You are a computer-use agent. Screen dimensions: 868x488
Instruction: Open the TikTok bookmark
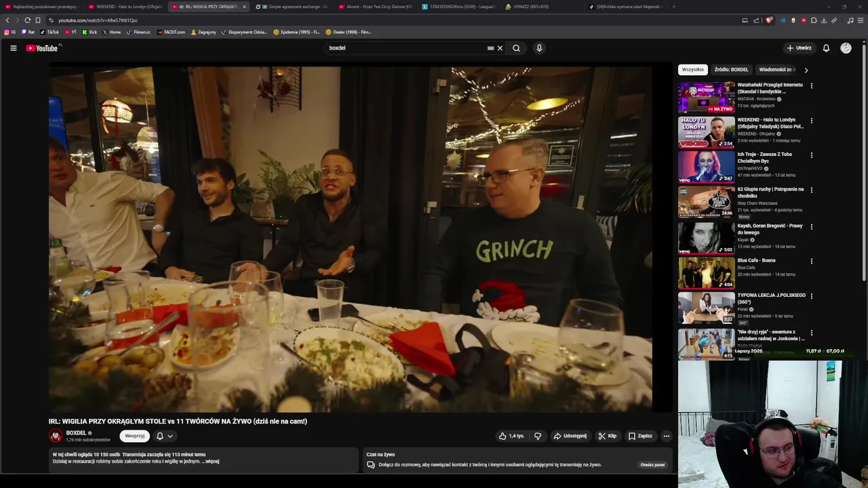pos(50,32)
